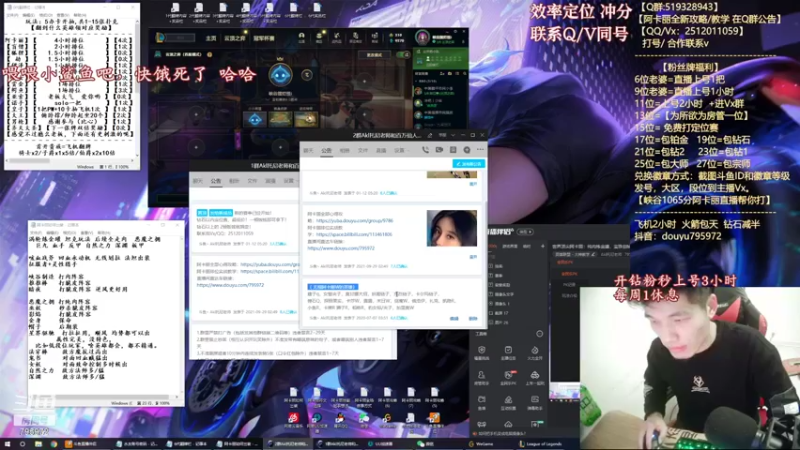Open yuba.douyu.com/group/9786 link in group 2

(355, 221)
